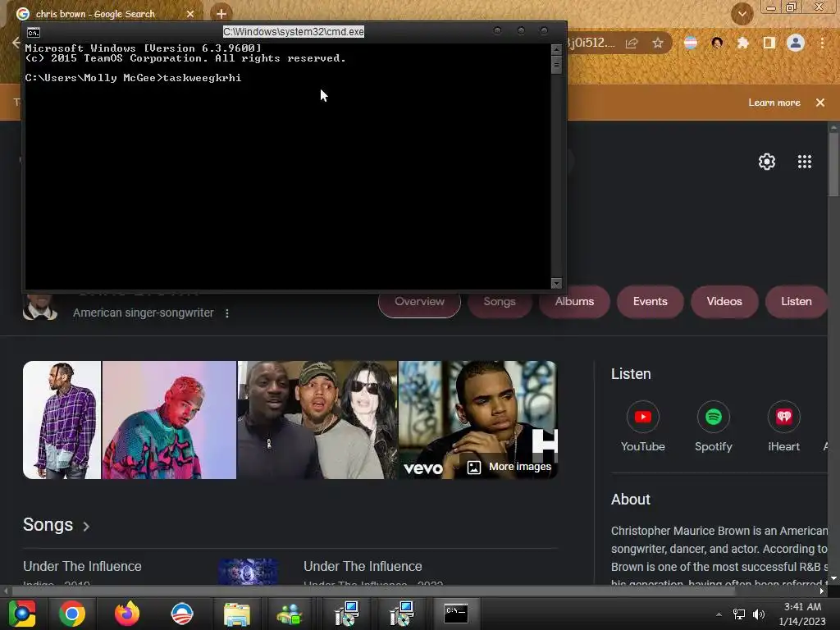
Task: Open the vevo video thumbnail
Action: (x=478, y=420)
